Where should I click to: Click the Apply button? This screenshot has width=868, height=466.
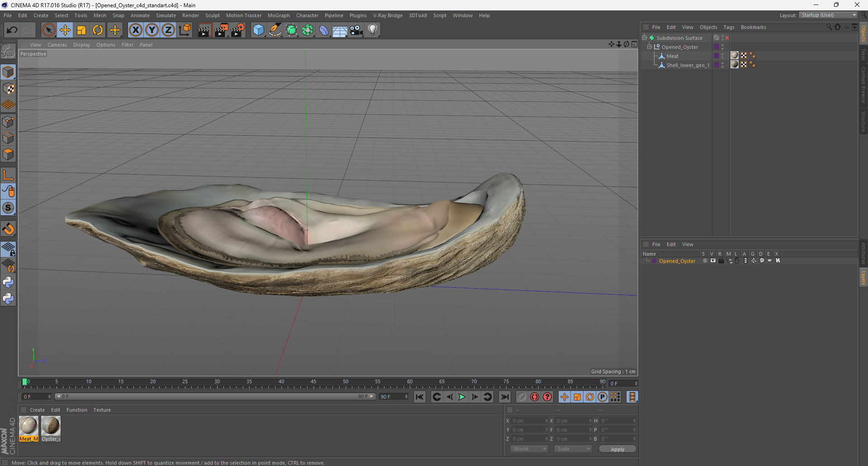coord(617,449)
